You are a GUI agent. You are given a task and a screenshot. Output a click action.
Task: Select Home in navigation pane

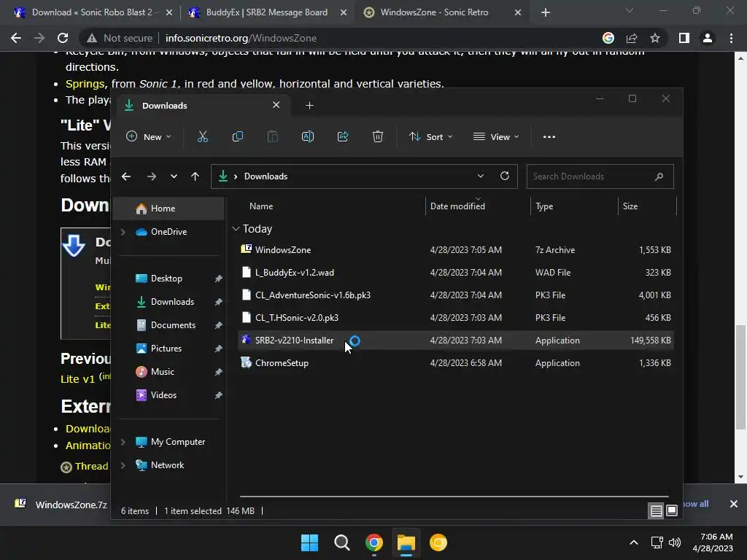[169, 209]
